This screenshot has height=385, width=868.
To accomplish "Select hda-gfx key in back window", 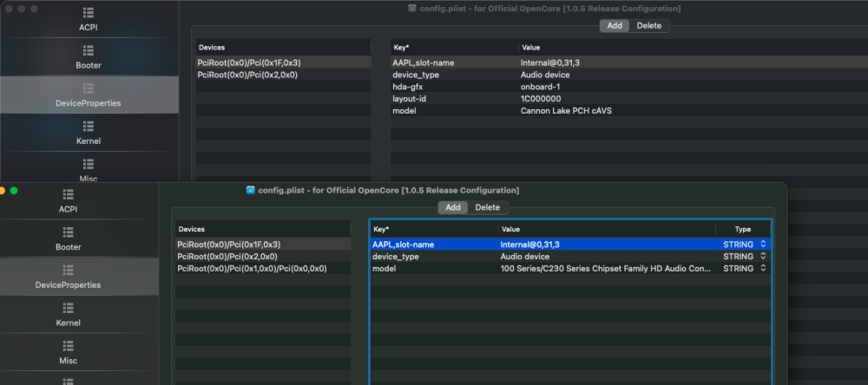I will click(x=407, y=87).
